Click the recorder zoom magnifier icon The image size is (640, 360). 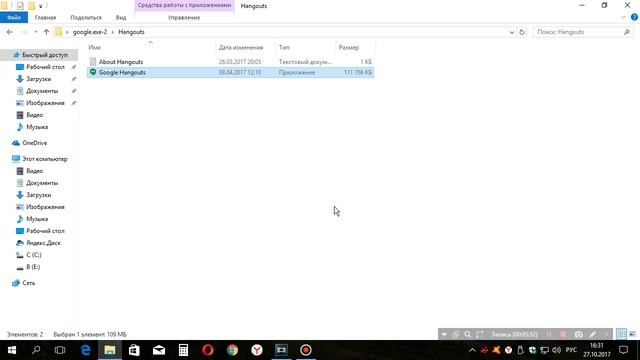coord(467,334)
